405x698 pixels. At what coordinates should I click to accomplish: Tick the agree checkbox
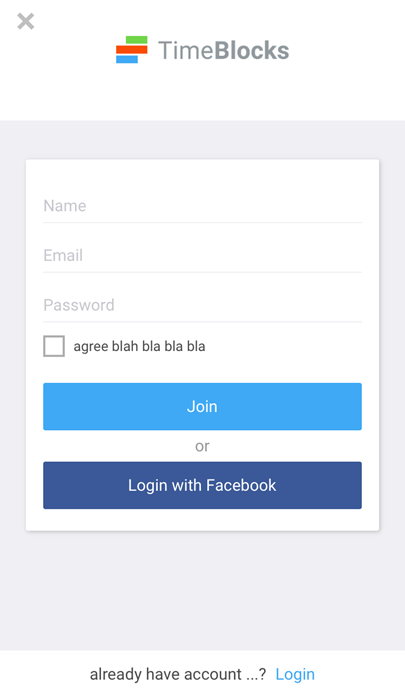(x=54, y=346)
